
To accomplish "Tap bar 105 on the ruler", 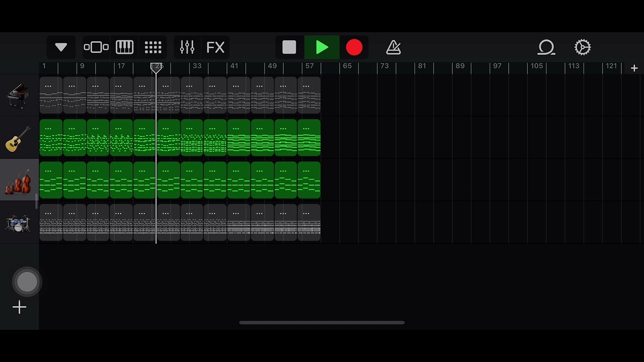I will tap(537, 66).
